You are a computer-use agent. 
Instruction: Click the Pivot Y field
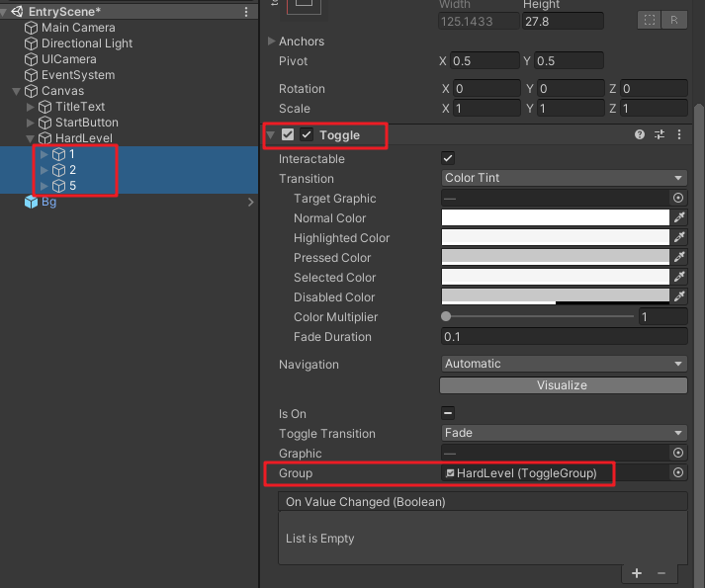(569, 61)
